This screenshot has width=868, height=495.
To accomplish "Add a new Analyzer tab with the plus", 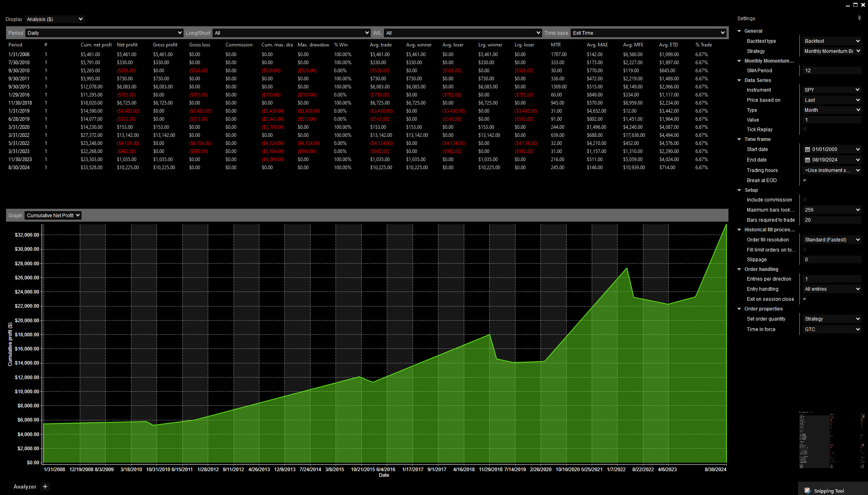I will (45, 487).
